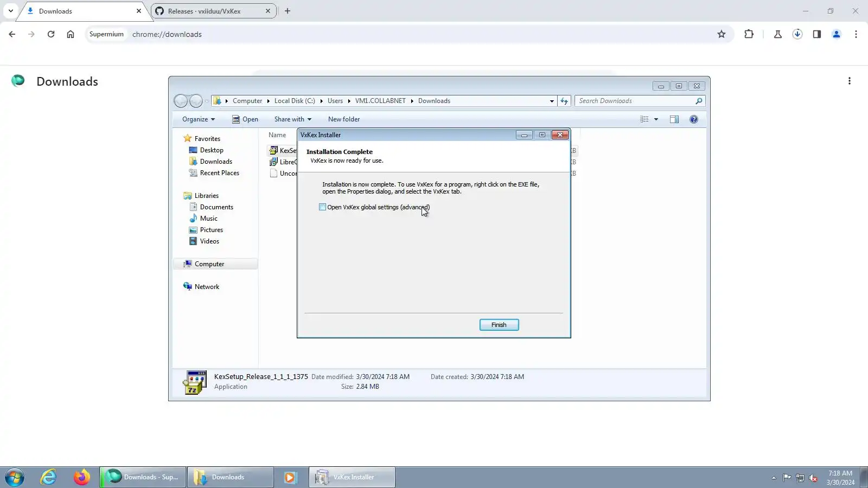The image size is (868, 488).
Task: Go forward in browser history
Action: point(31,34)
